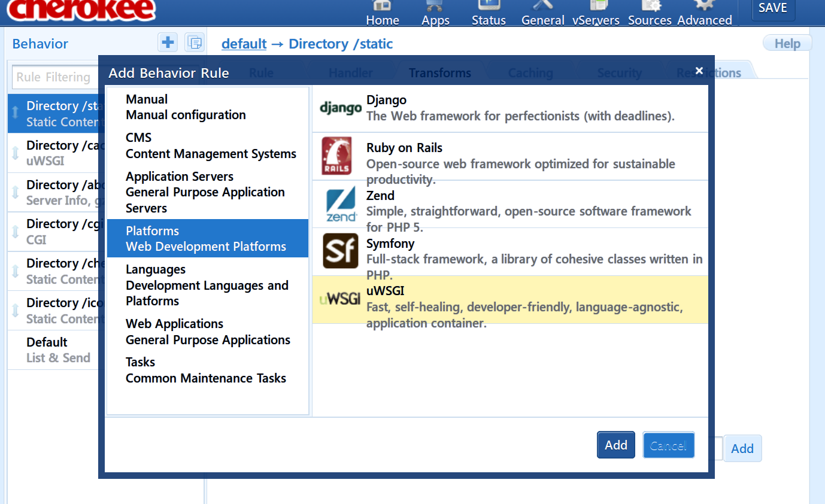Select the Platforms category
The width and height of the screenshot is (825, 504).
(x=208, y=238)
